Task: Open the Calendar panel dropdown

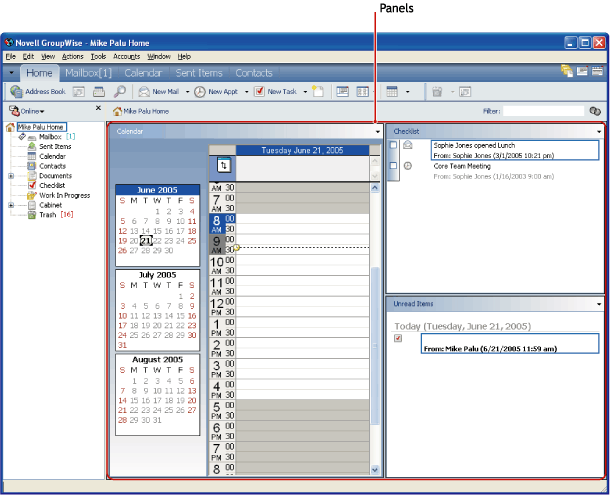Action: click(377, 132)
